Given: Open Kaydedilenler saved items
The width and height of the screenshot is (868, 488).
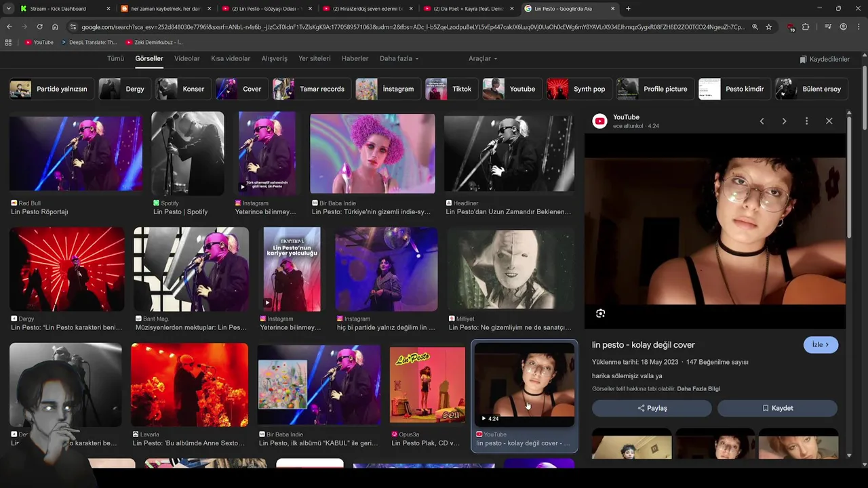Looking at the screenshot, I should [x=825, y=59].
